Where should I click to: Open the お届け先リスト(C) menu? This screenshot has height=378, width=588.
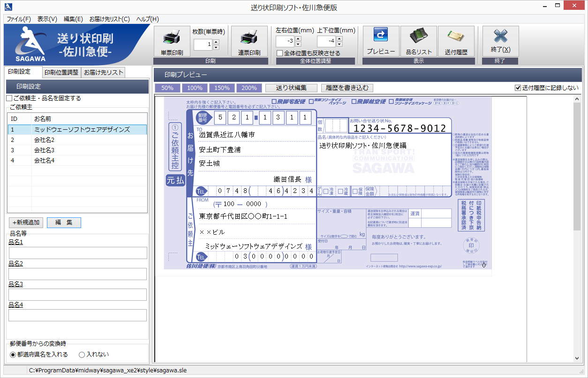110,19
